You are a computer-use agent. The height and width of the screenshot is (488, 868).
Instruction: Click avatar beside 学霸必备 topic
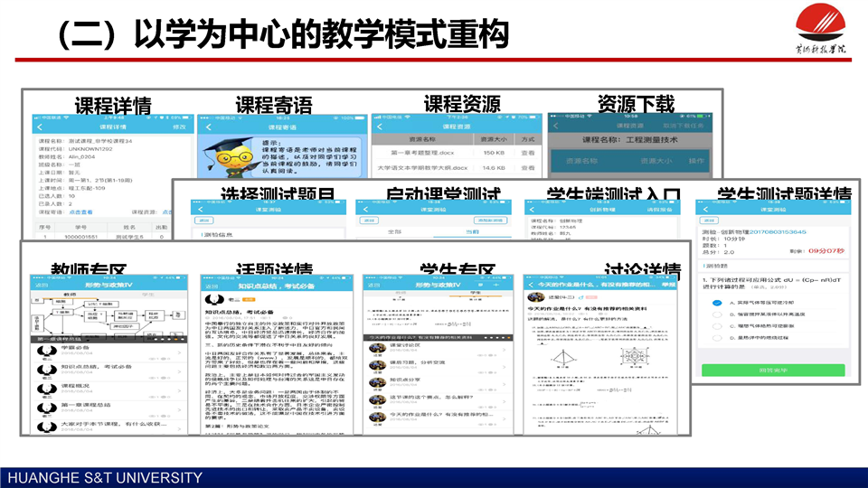pos(45,350)
